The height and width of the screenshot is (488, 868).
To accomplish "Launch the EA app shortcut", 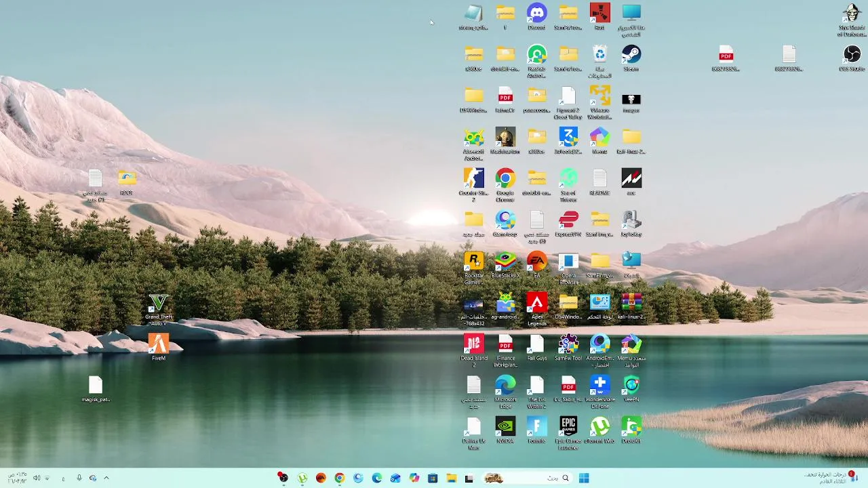I will click(x=536, y=265).
